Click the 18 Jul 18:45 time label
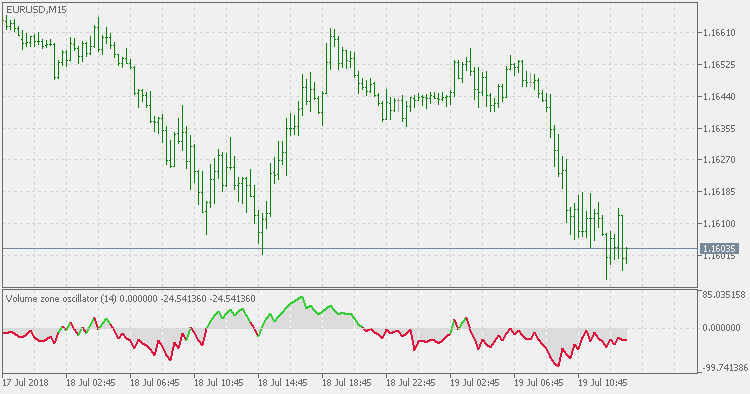 coord(347,383)
